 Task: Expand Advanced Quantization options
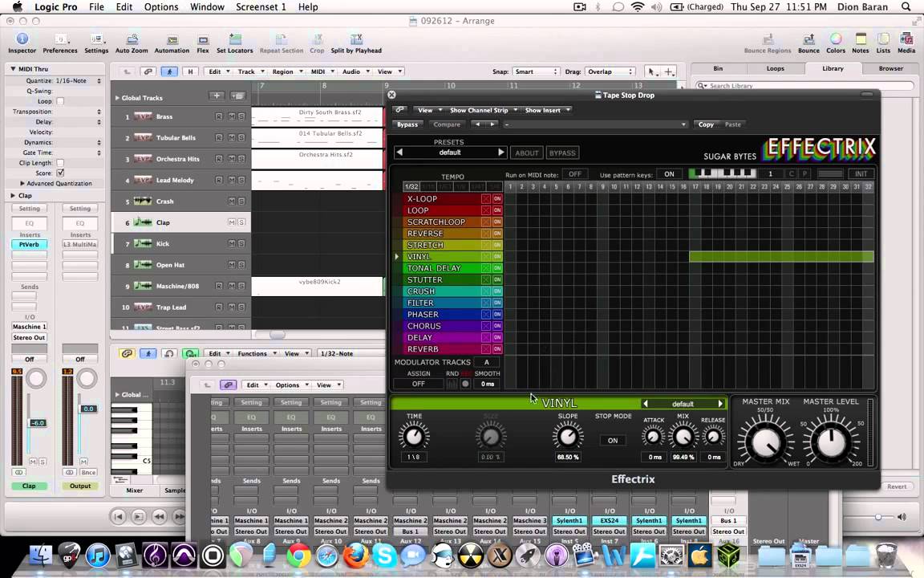(22, 183)
